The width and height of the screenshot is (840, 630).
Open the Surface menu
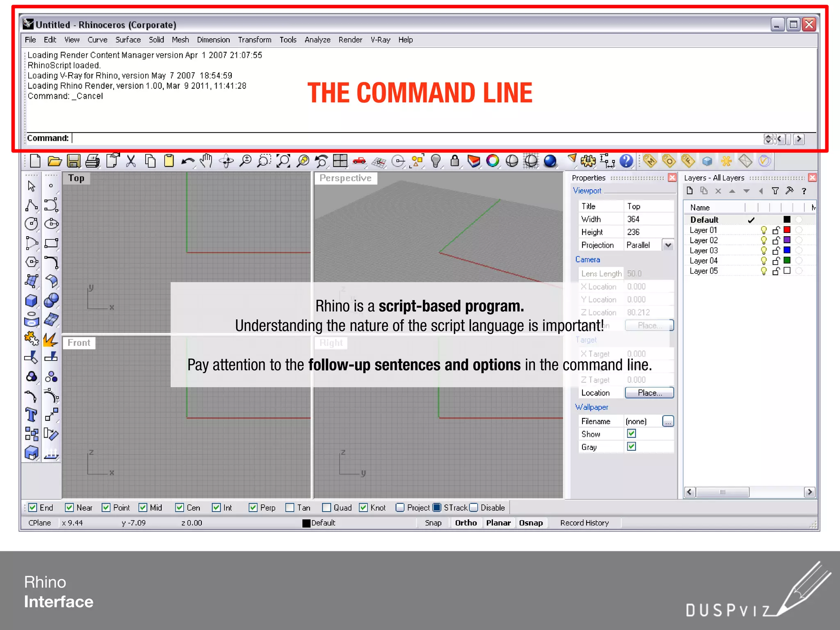coord(128,40)
